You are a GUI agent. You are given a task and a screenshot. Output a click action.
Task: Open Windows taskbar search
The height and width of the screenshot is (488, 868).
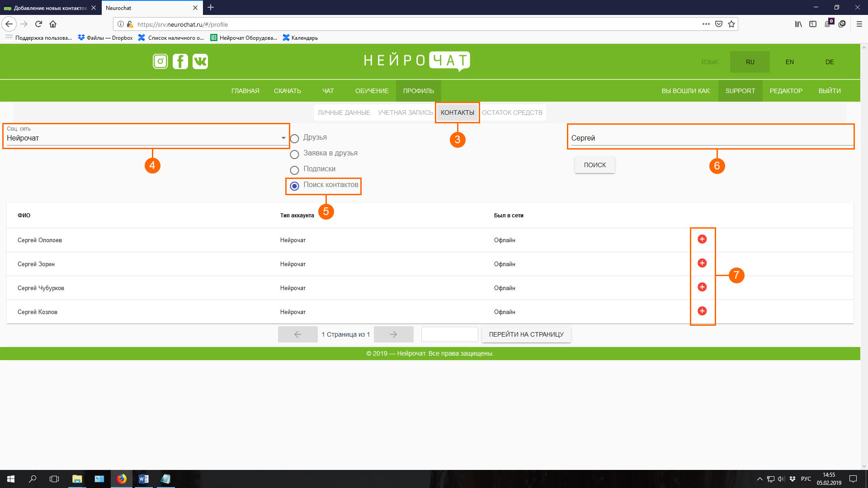point(33,479)
